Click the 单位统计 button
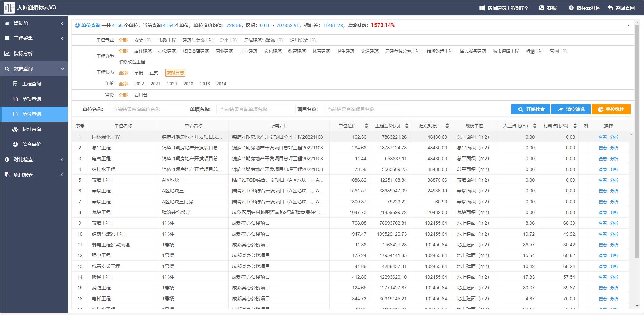644x315 pixels. (611, 109)
